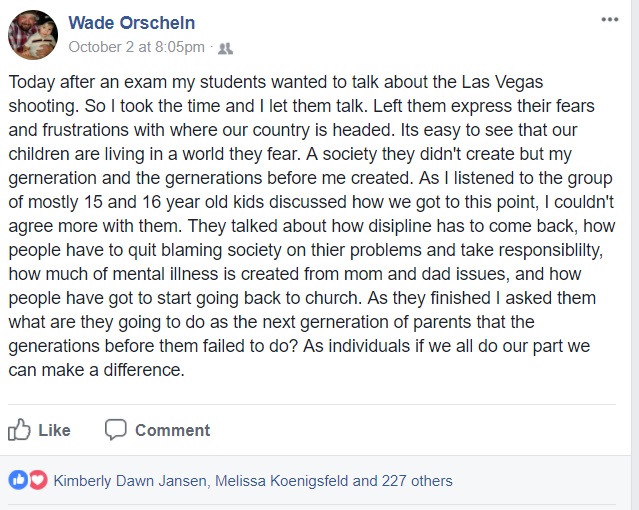Image resolution: width=639 pixels, height=510 pixels.
Task: Click the post's final line "can make a difference."
Action: (96, 368)
